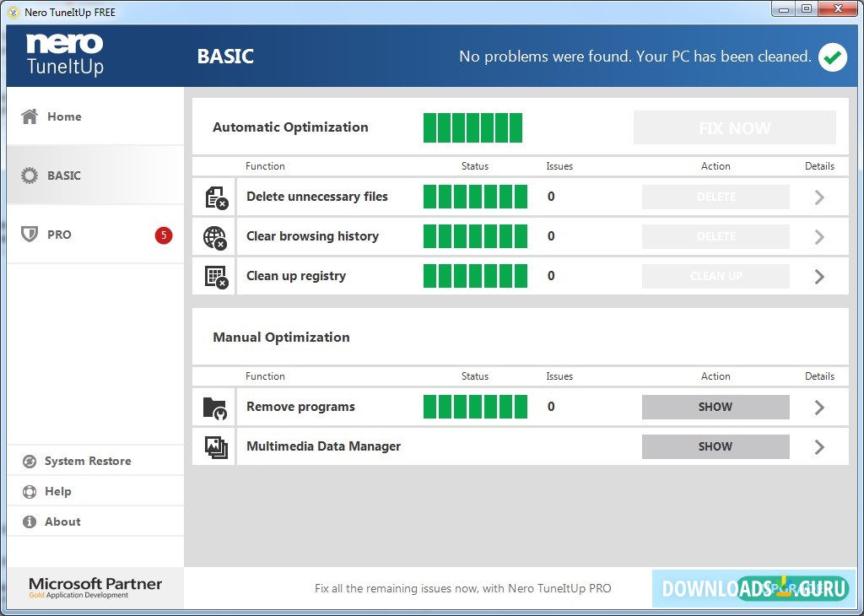Click the Clean up registry icon
The width and height of the screenshot is (864, 616).
tap(216, 277)
